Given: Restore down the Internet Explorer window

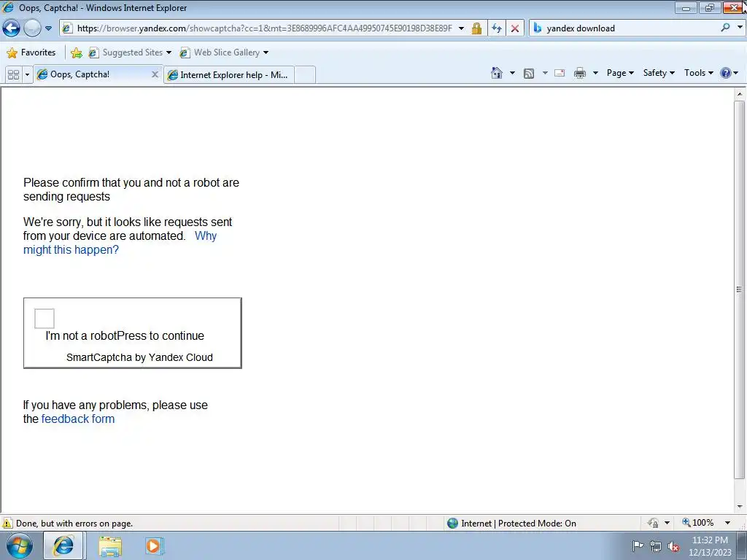Looking at the screenshot, I should tap(709, 7).
